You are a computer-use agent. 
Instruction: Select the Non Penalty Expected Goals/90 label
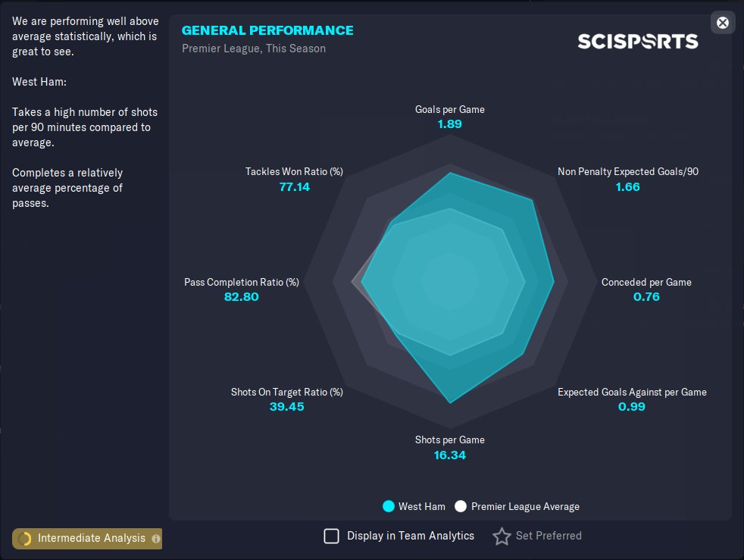[x=628, y=171]
